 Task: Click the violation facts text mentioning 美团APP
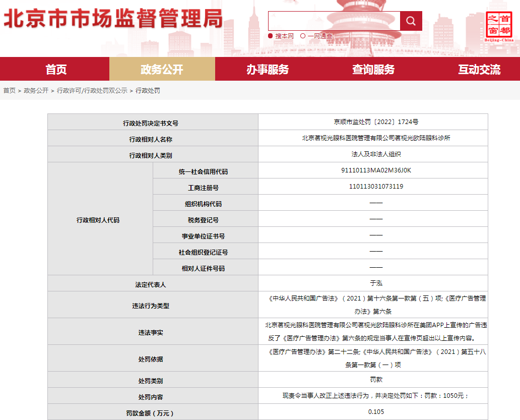coord(376,332)
